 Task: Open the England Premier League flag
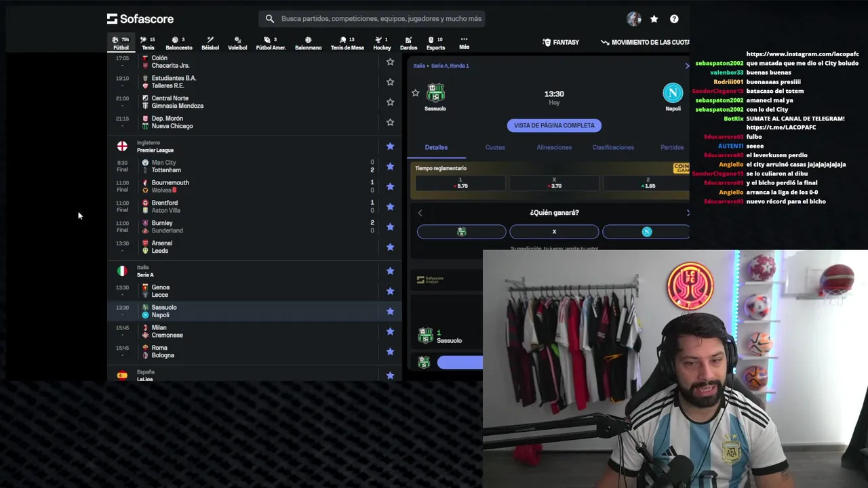coord(122,146)
